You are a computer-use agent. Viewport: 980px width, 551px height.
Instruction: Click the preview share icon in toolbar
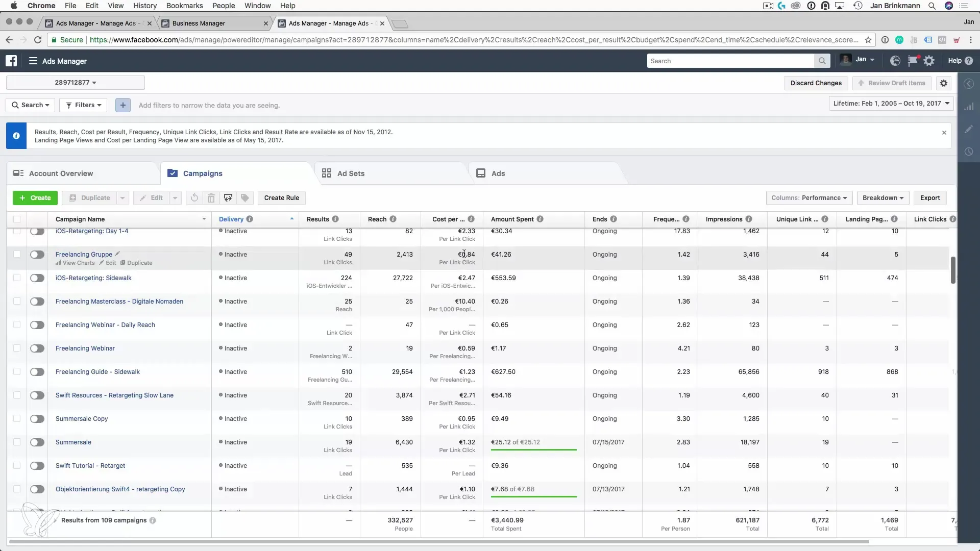[228, 198]
